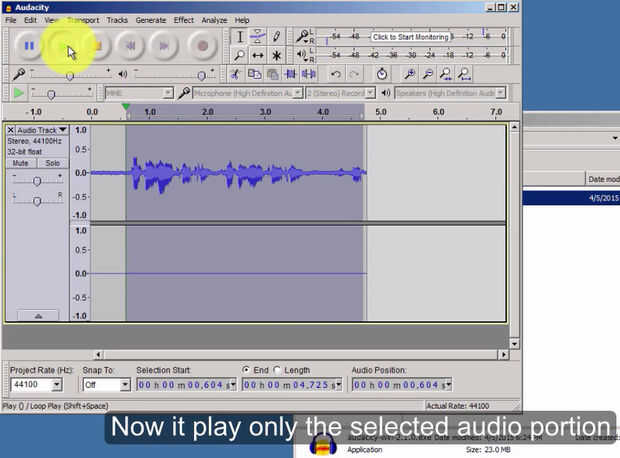Click the Undo arrow icon
Image resolution: width=620 pixels, height=458 pixels.
336,74
